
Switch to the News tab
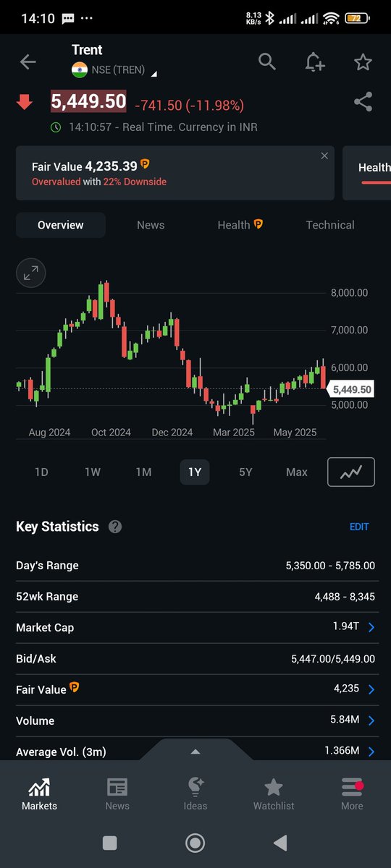151,225
